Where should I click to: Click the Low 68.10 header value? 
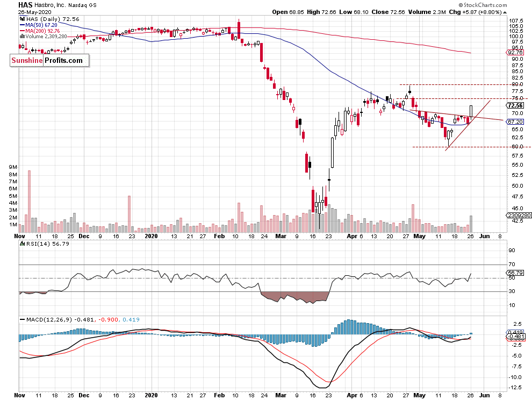pos(354,12)
